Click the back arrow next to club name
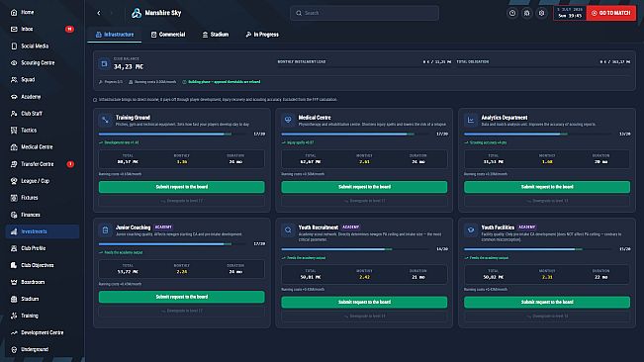This screenshot has width=644, height=362. coord(99,13)
